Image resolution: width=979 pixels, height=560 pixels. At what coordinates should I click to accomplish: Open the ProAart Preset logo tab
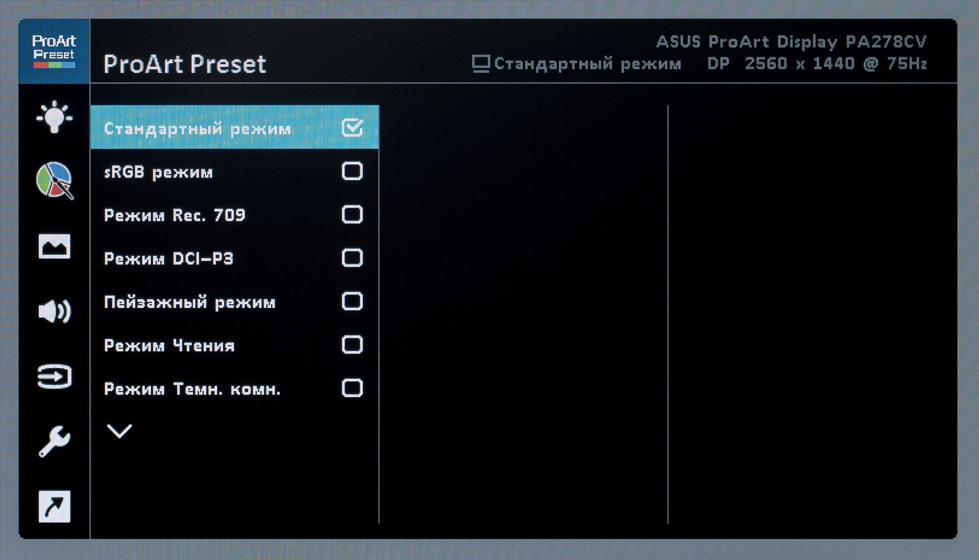pos(54,51)
